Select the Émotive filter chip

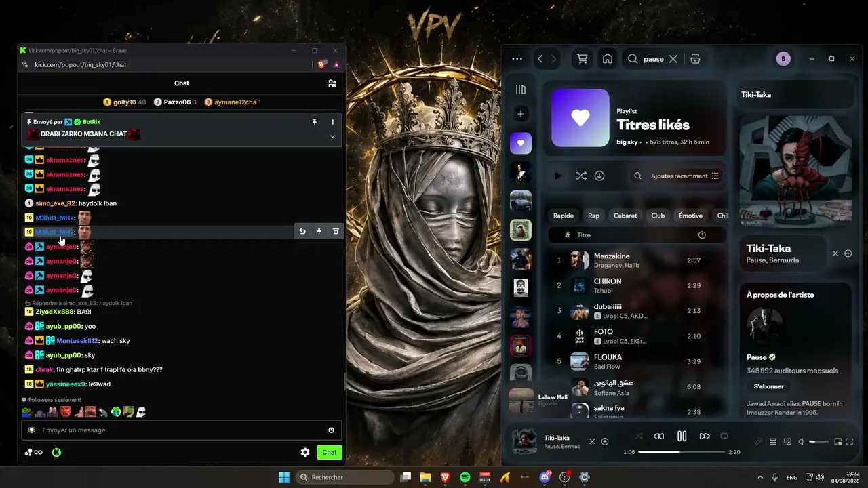point(690,216)
